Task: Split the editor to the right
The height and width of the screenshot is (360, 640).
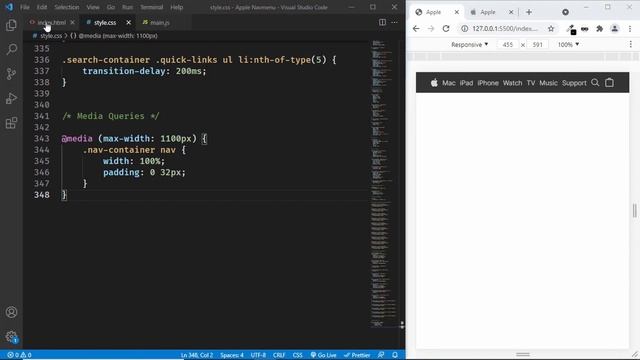Action: [x=382, y=22]
